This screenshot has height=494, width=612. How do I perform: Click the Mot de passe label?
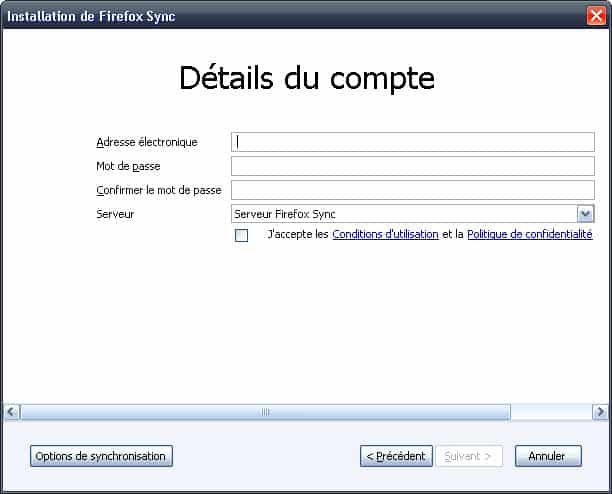[128, 166]
